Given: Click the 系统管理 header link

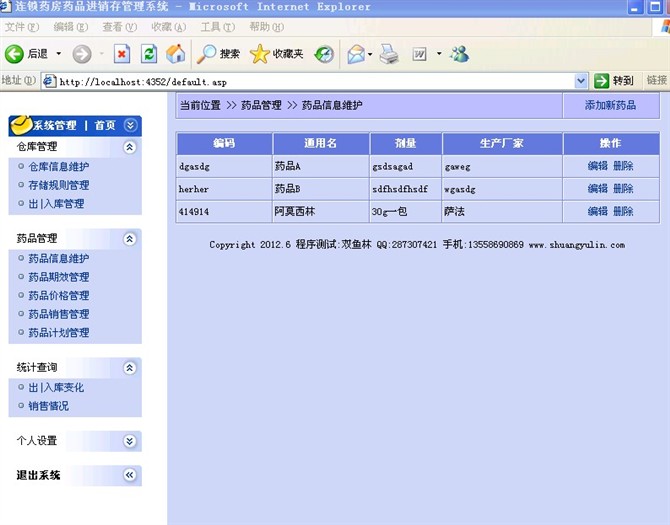Looking at the screenshot, I should pos(55,126).
